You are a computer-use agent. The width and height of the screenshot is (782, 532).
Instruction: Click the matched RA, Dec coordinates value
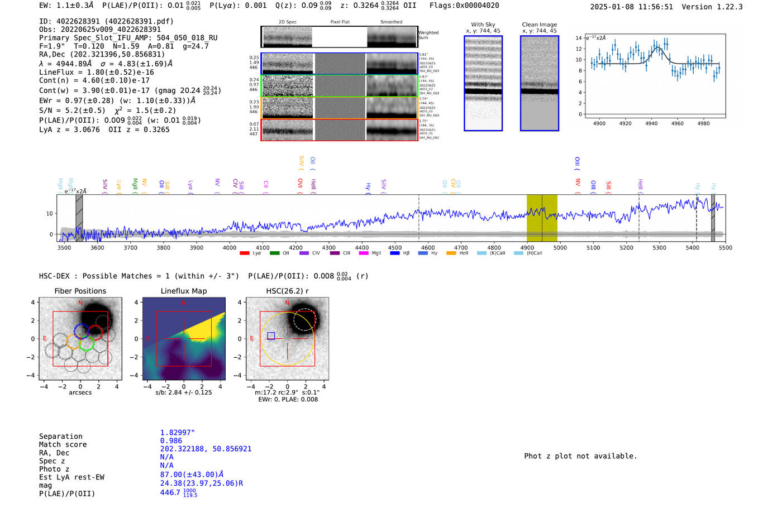pyautogui.click(x=206, y=449)
